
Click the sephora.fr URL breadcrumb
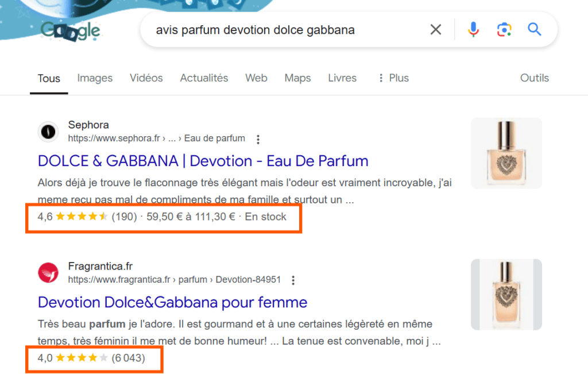tap(156, 138)
